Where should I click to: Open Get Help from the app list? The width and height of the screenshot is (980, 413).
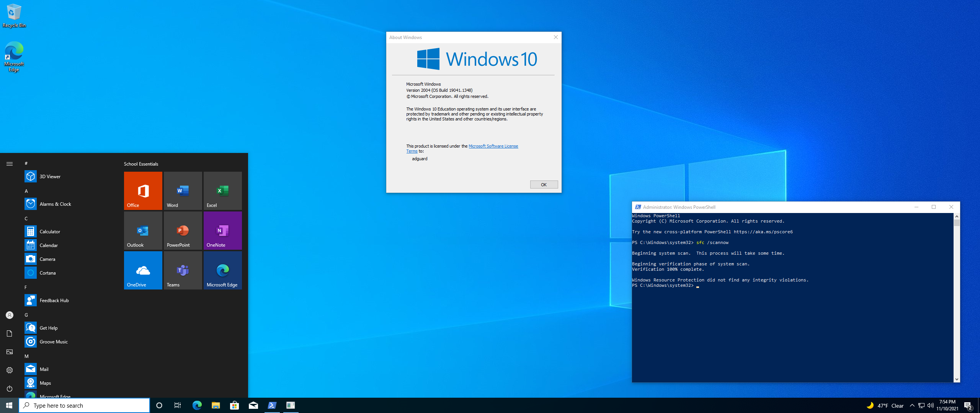click(69, 328)
